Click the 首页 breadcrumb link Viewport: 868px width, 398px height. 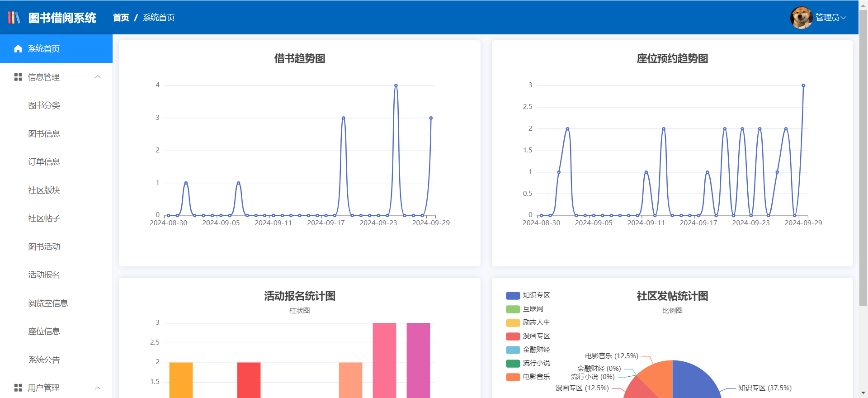[121, 18]
